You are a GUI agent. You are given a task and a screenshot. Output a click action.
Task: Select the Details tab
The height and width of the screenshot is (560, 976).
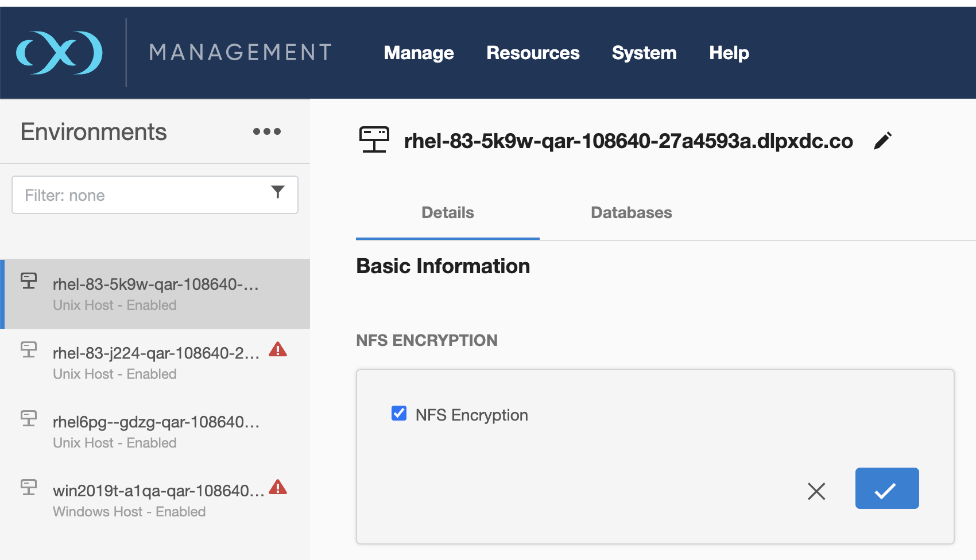[x=447, y=213]
